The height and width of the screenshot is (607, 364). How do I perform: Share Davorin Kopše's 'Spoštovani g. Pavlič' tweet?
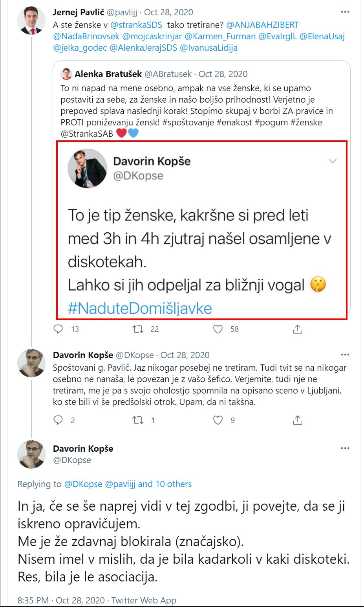[298, 420]
